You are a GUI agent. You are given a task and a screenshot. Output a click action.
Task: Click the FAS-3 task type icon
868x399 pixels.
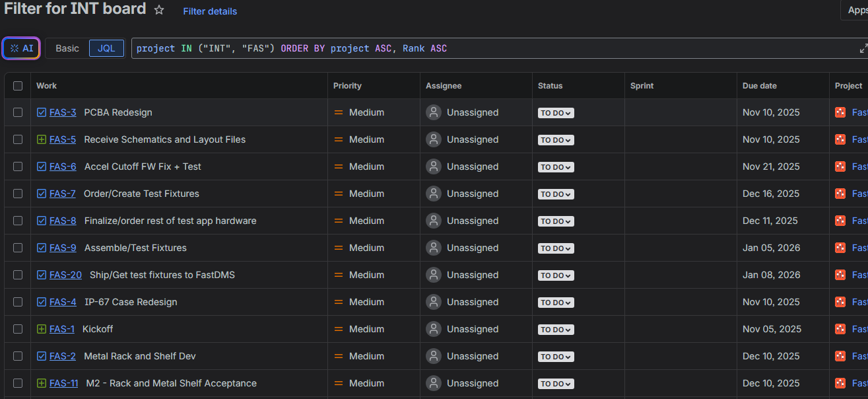[42, 112]
